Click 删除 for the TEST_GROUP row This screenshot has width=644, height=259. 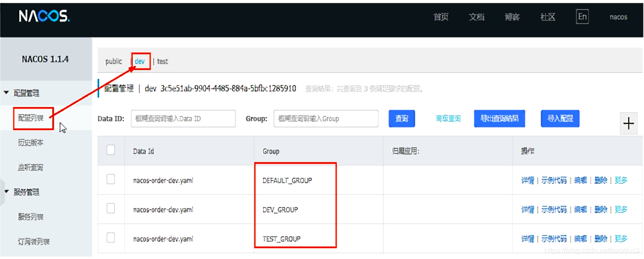(x=601, y=239)
